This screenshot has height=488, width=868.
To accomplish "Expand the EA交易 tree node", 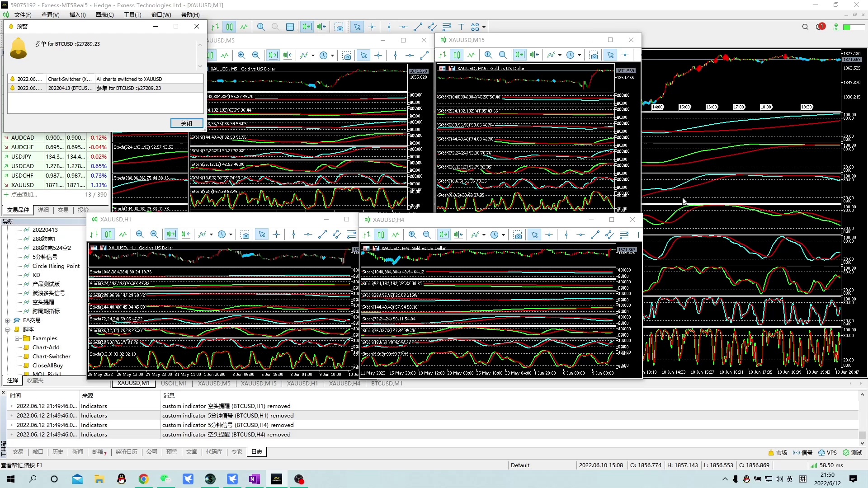I will coord(8,320).
